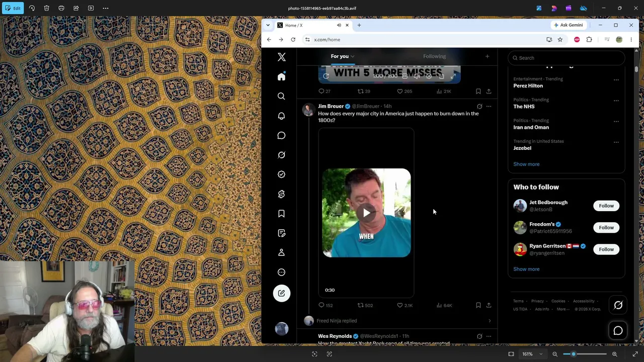Open floating Grok button

618,305
